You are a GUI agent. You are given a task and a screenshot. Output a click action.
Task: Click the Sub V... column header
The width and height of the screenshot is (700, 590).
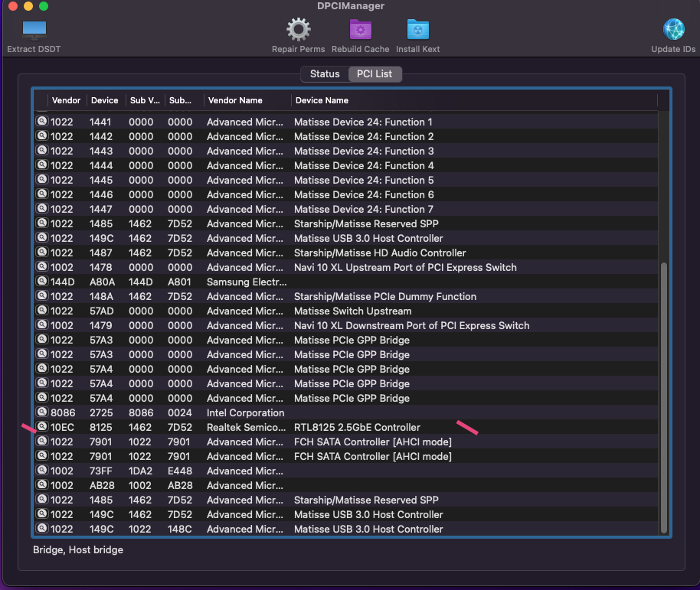pos(144,100)
